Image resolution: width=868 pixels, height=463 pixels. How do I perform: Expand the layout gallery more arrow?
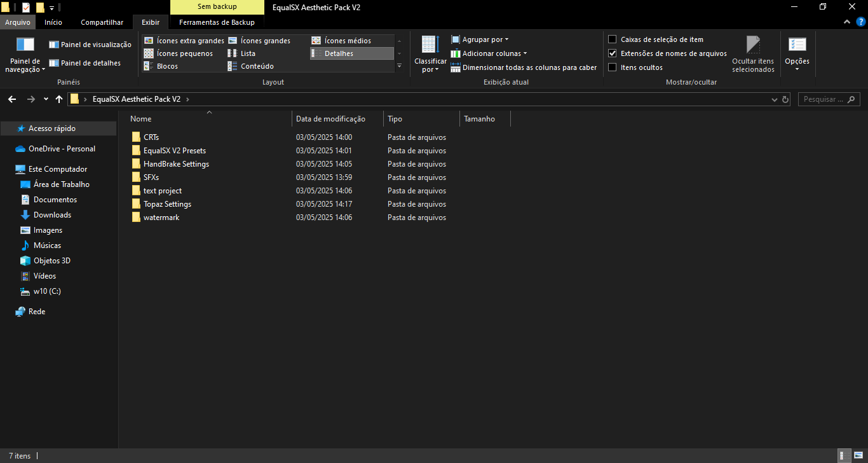tap(399, 66)
